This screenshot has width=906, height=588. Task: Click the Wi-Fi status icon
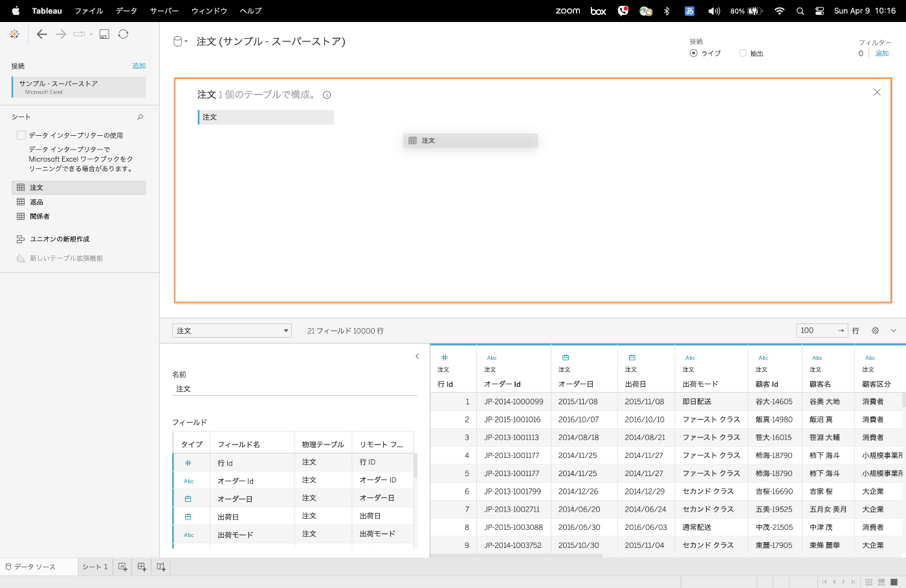coord(779,11)
